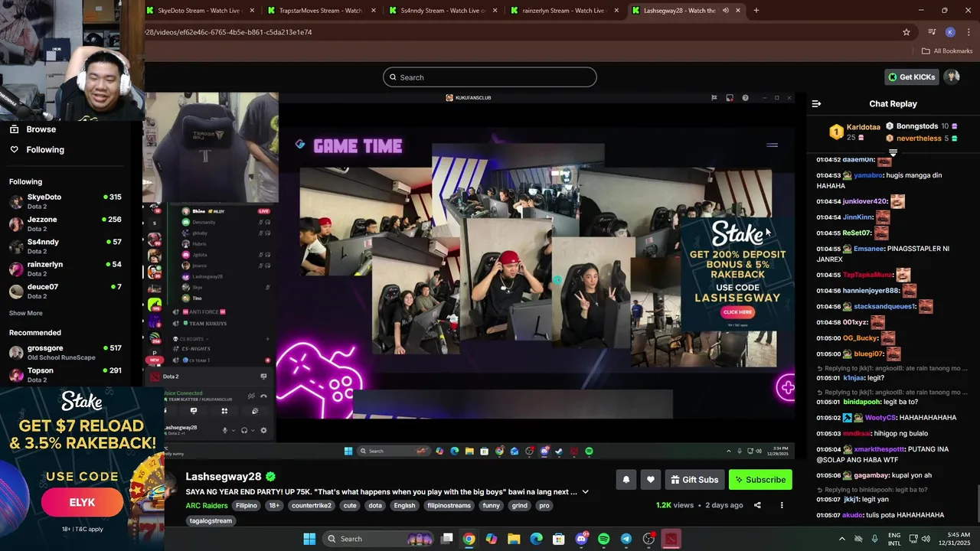The height and width of the screenshot is (551, 980).
Task: Click the browser address bar URL
Action: tap(228, 32)
